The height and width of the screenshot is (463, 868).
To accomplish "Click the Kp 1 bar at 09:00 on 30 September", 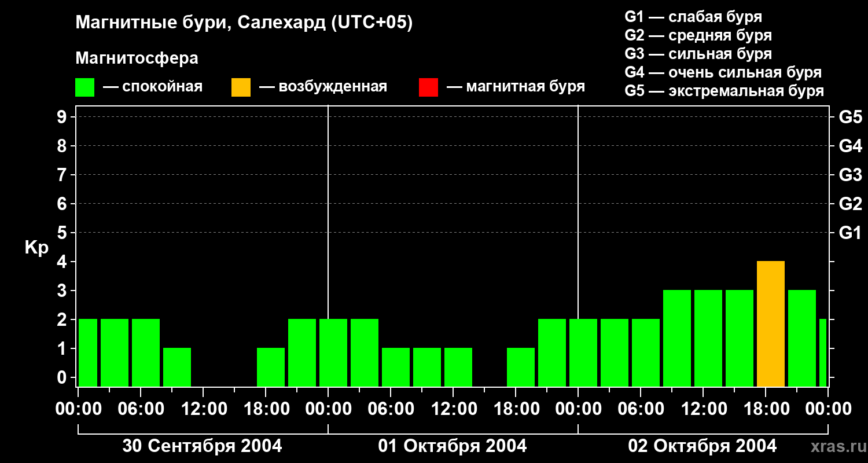I will [x=177, y=367].
